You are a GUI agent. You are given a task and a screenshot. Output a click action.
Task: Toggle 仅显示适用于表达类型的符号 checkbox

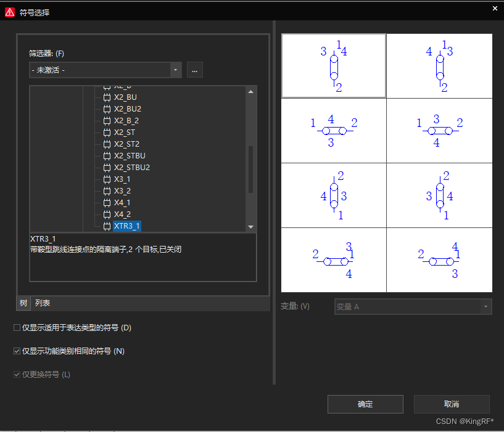pos(17,328)
